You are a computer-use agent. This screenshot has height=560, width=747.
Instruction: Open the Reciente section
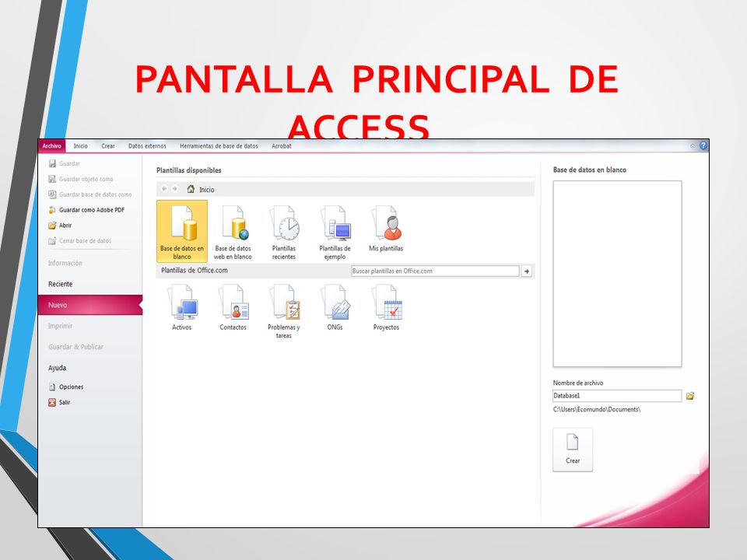61,284
